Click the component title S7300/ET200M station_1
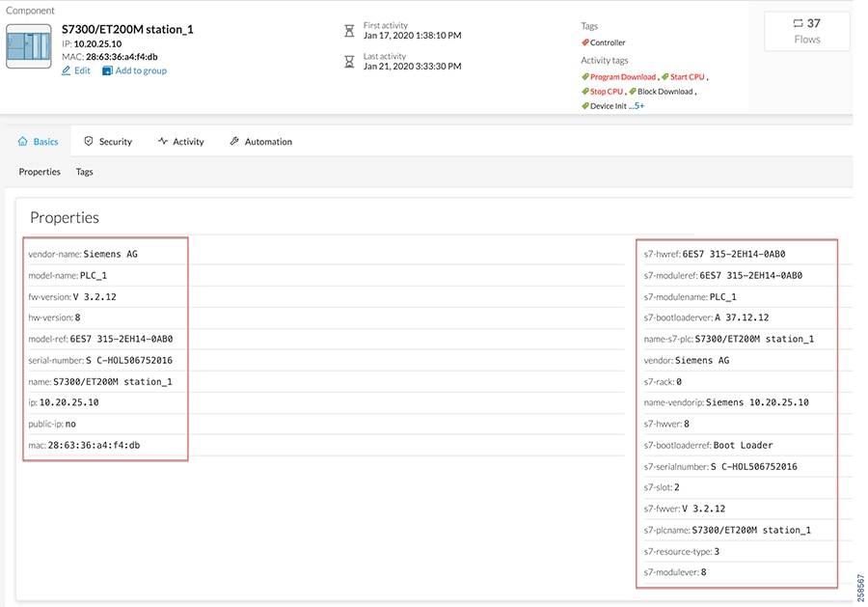This screenshot has width=868, height=607. (127, 29)
